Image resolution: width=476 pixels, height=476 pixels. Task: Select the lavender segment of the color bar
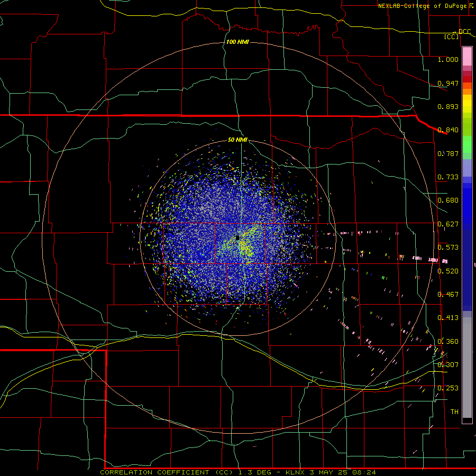tap(467, 168)
